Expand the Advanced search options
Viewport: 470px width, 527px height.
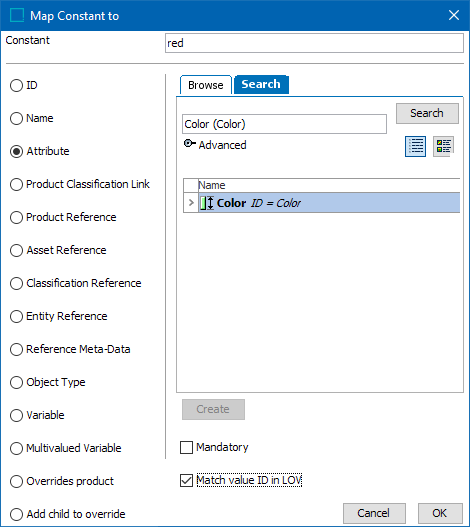[x=222, y=145]
